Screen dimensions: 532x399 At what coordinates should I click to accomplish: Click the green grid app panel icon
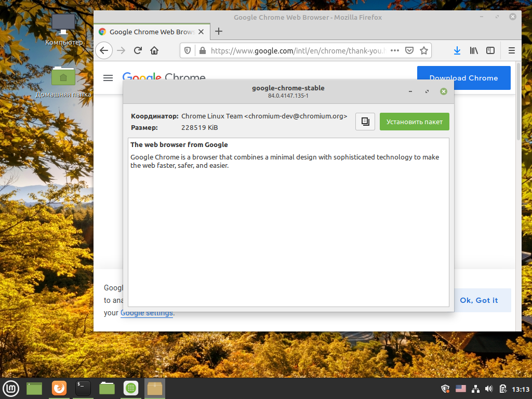131,389
